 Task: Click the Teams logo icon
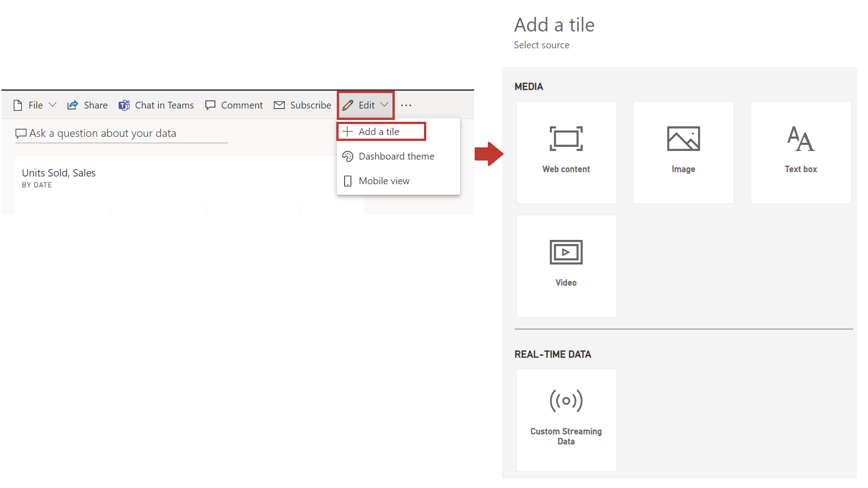coord(124,105)
